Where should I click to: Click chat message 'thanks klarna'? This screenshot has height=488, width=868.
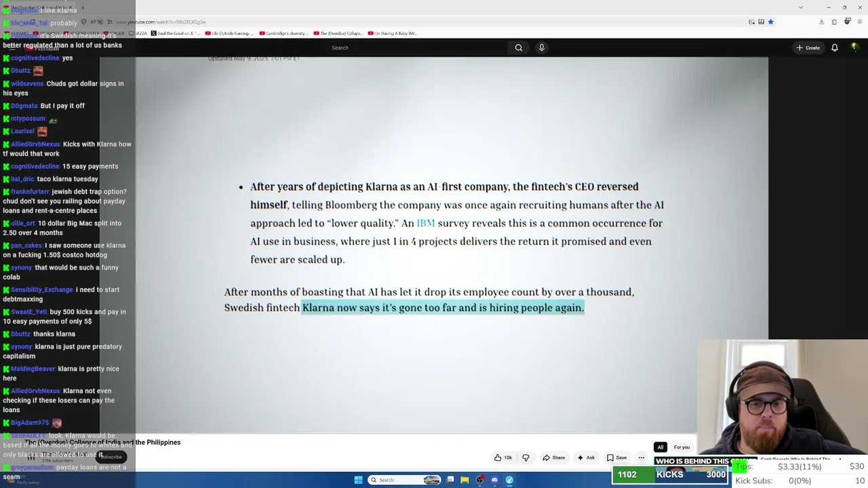pos(54,334)
